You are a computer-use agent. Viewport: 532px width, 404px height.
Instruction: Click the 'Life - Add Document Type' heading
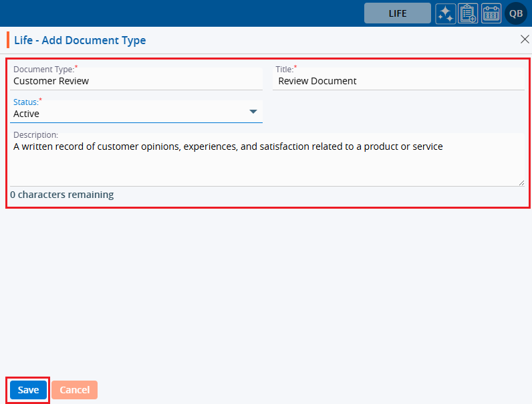click(x=80, y=41)
